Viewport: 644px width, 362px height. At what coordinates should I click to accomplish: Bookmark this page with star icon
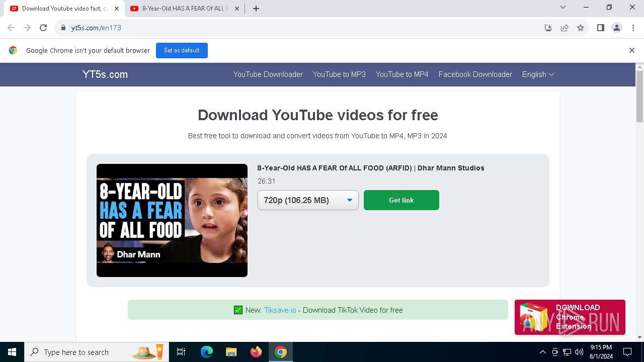coord(581,28)
